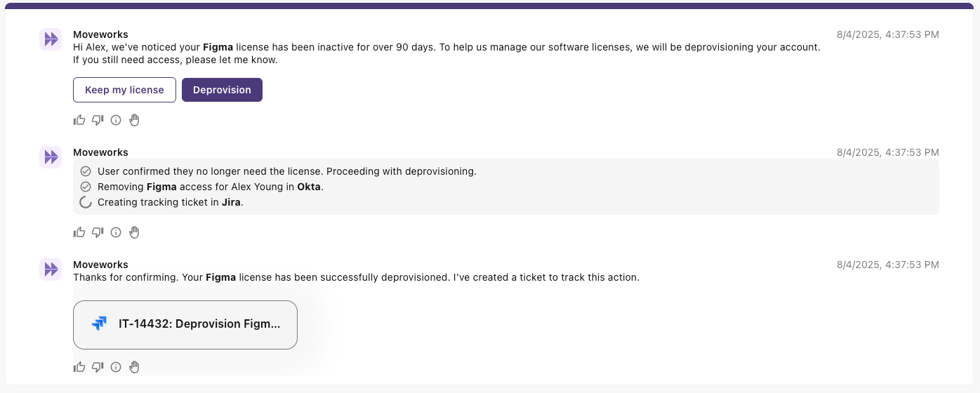Click the first Moveworks avatar icon

pyautogui.click(x=51, y=40)
